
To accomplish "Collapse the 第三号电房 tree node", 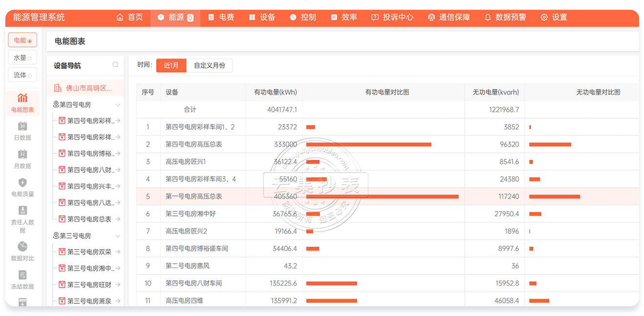I will pyautogui.click(x=118, y=236).
